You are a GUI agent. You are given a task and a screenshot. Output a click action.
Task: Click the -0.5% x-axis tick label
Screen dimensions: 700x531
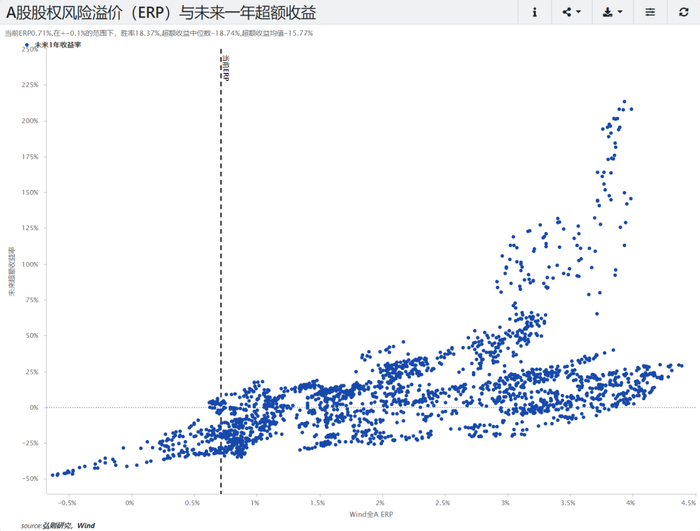click(x=67, y=503)
